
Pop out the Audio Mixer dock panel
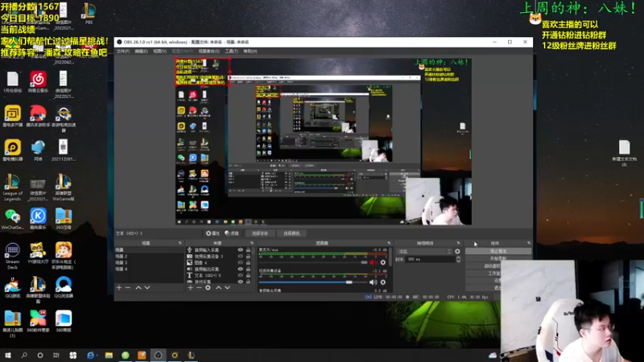tap(389, 243)
